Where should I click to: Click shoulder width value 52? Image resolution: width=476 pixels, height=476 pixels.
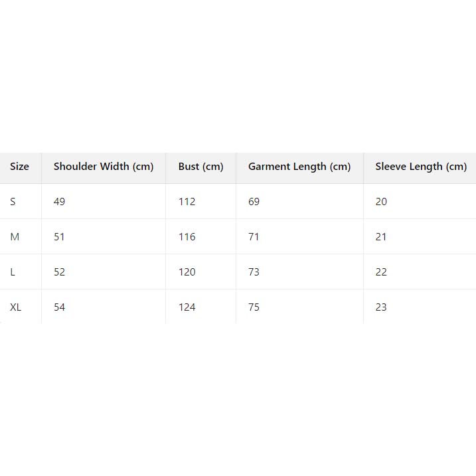60,272
